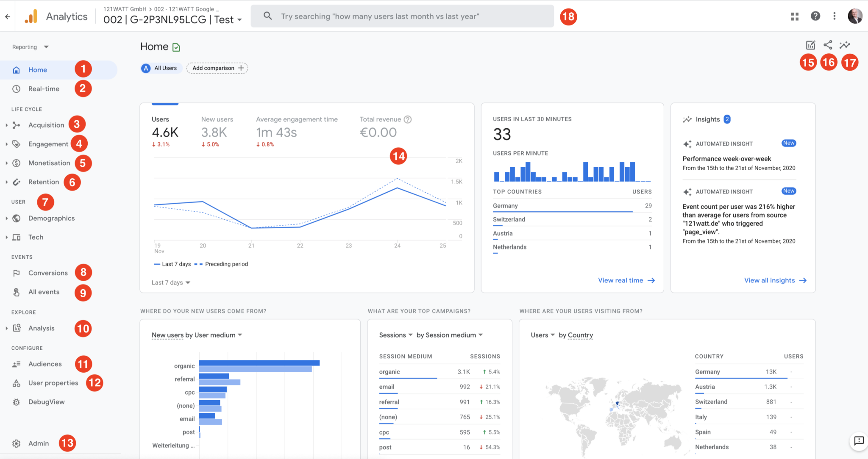The image size is (868, 459).
Task: Expand the Last 7 days date dropdown
Action: click(169, 282)
